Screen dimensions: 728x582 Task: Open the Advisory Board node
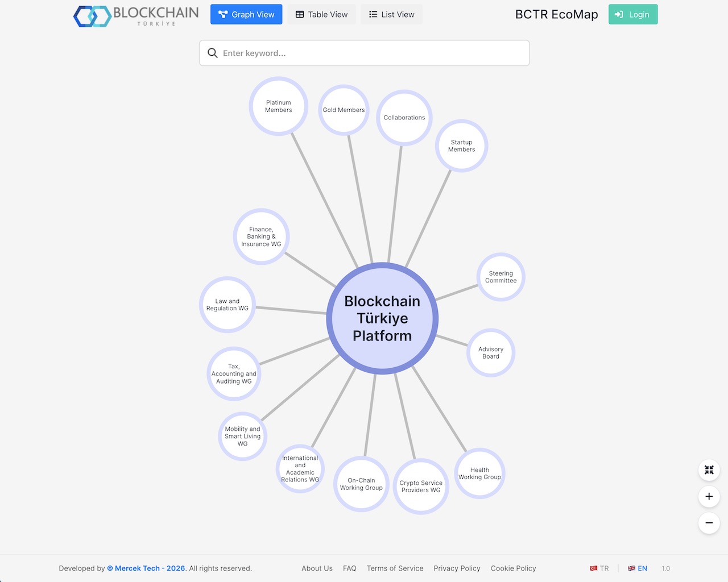click(x=491, y=353)
